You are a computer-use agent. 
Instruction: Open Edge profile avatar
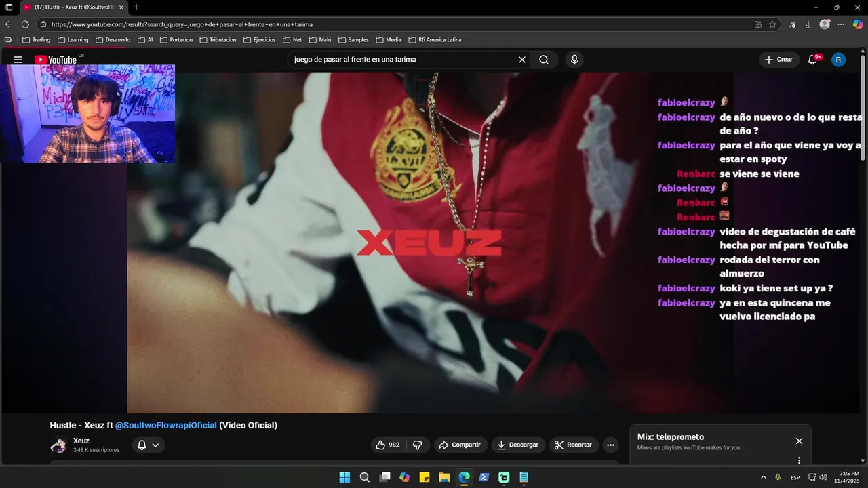click(825, 24)
